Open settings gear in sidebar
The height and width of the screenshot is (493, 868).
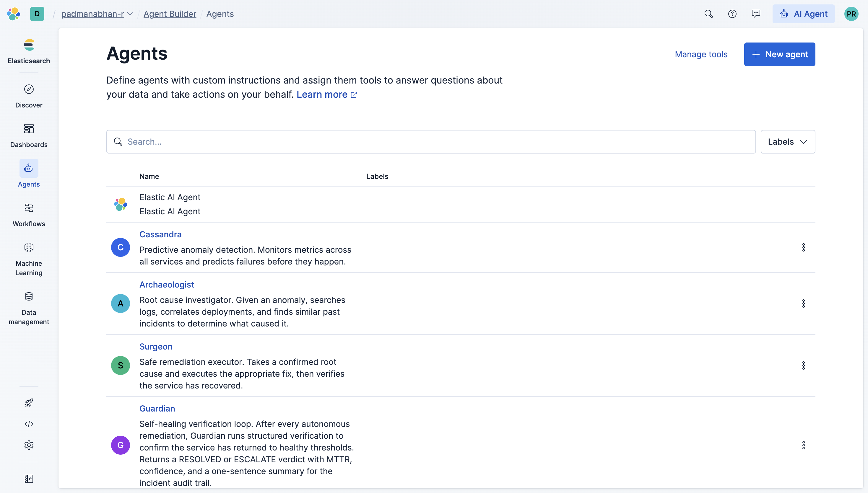pyautogui.click(x=29, y=445)
